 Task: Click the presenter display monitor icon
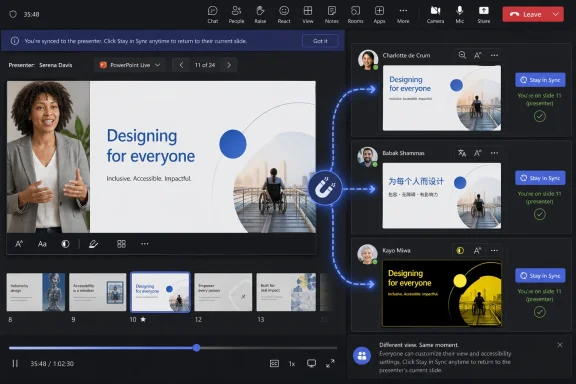[311, 363]
